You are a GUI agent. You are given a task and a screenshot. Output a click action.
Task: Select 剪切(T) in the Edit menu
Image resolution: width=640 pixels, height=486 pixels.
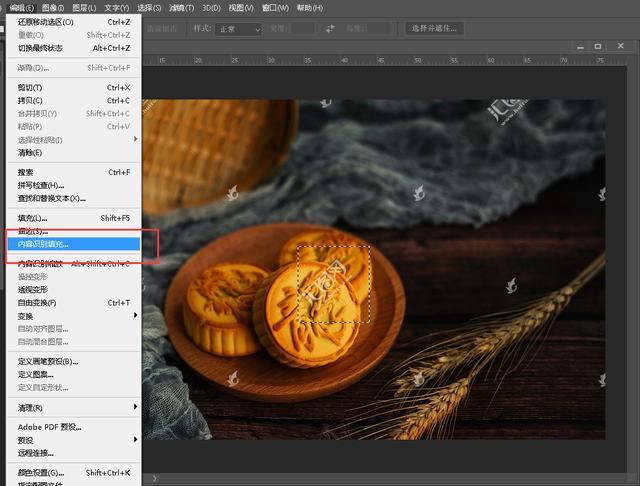(x=74, y=88)
